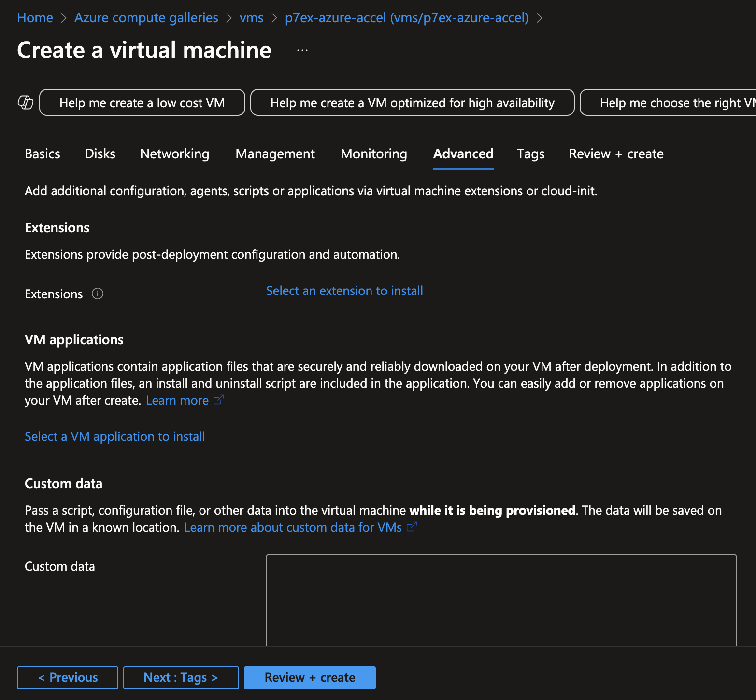Open Azure compute galleries breadcrumb
The image size is (756, 700).
(x=146, y=18)
